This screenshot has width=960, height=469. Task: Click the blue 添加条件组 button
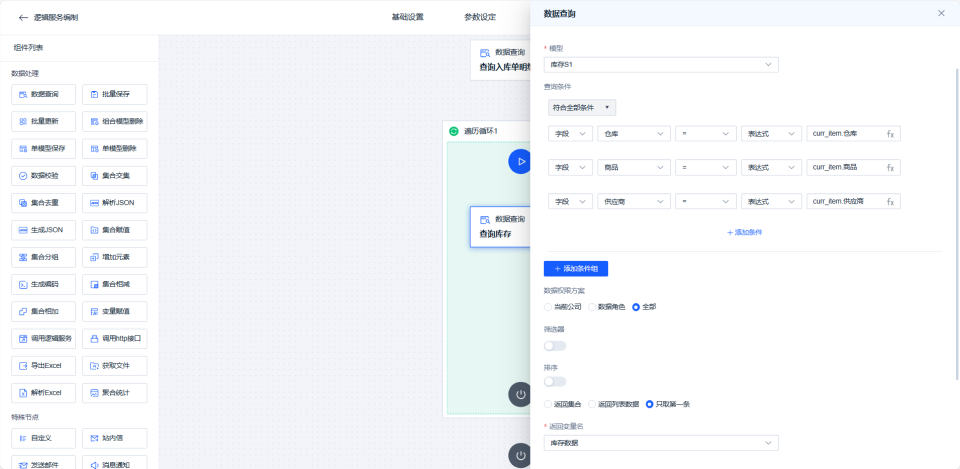tap(576, 268)
